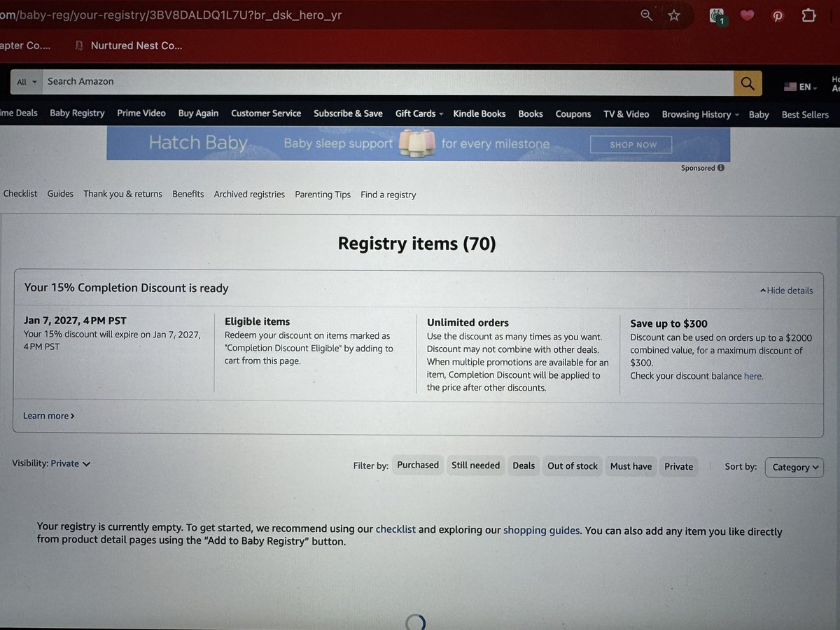
Task: Open the All departments search dropdown
Action: pos(27,82)
